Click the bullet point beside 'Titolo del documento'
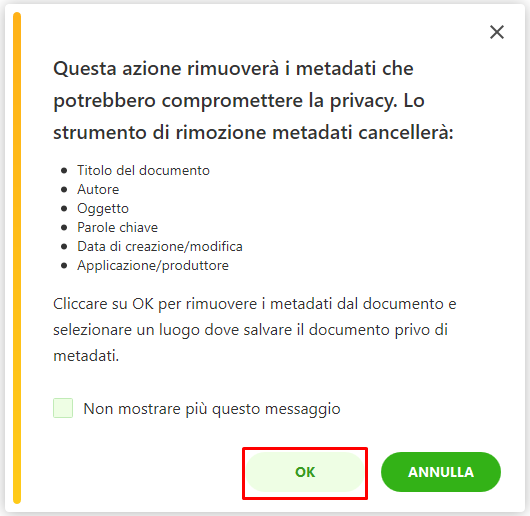Viewport: 530px width, 516px height. coord(64,170)
